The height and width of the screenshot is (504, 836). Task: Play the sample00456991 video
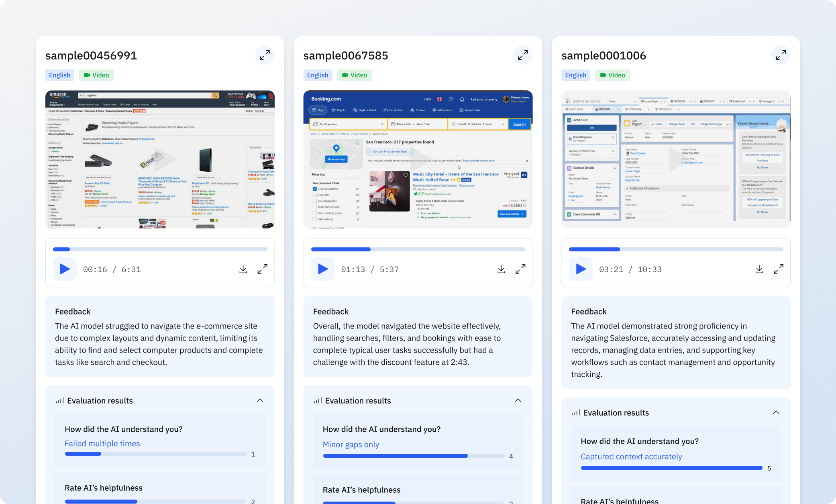tap(65, 269)
